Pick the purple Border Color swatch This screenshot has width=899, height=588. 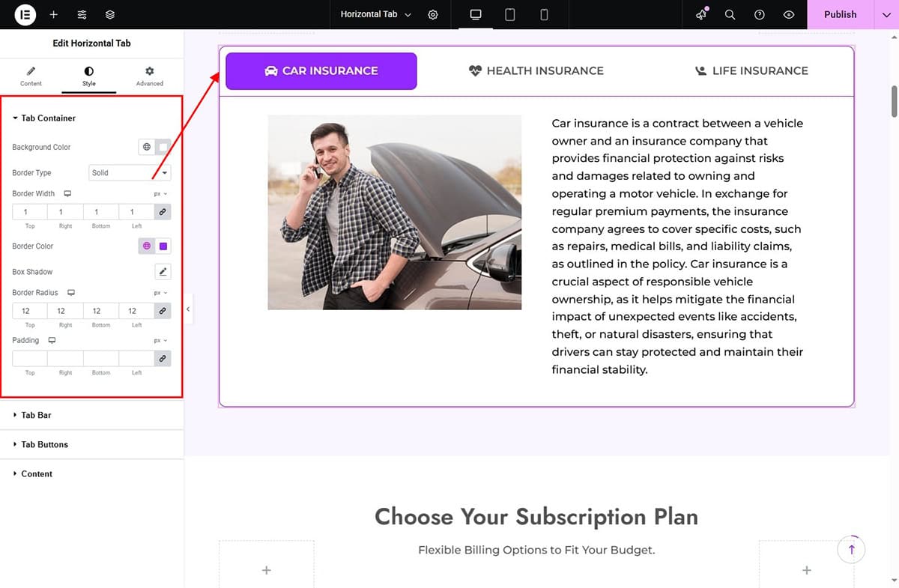pos(163,246)
